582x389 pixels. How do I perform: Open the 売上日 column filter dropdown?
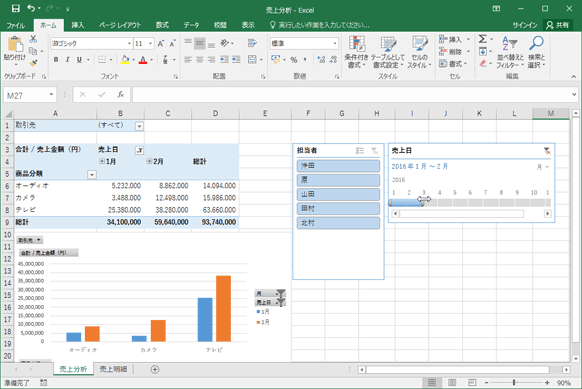(x=140, y=150)
